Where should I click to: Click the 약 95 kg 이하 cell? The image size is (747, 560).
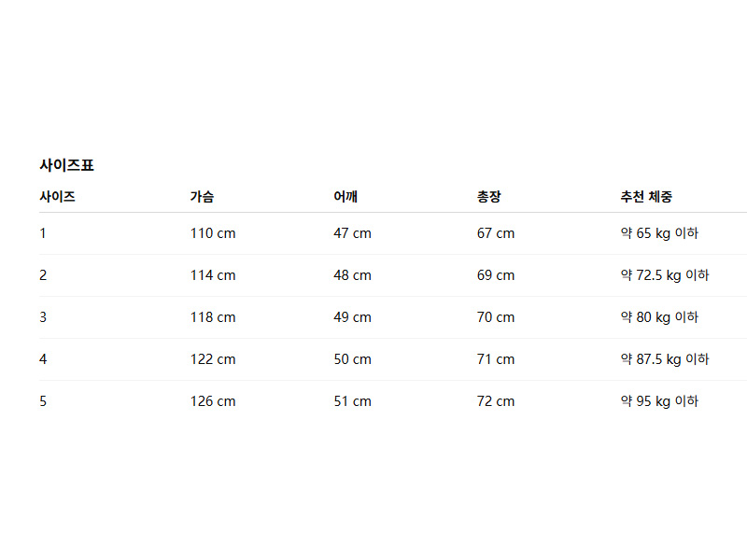point(659,401)
